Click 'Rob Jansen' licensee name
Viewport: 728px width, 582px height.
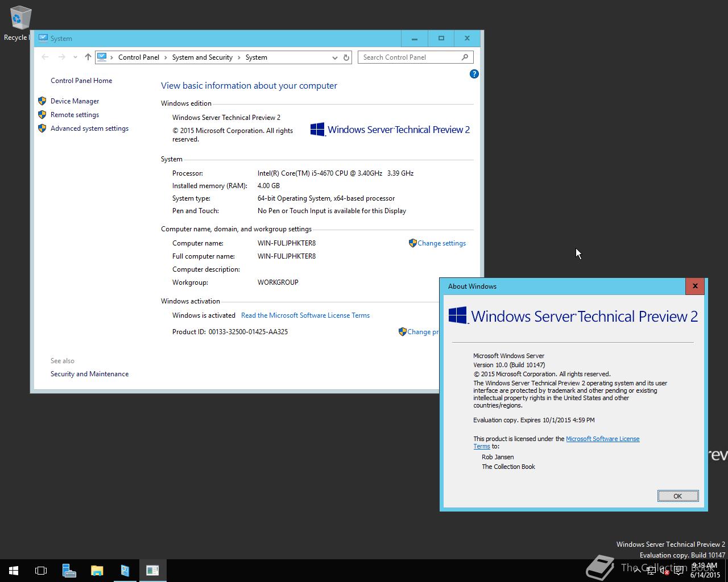click(498, 457)
